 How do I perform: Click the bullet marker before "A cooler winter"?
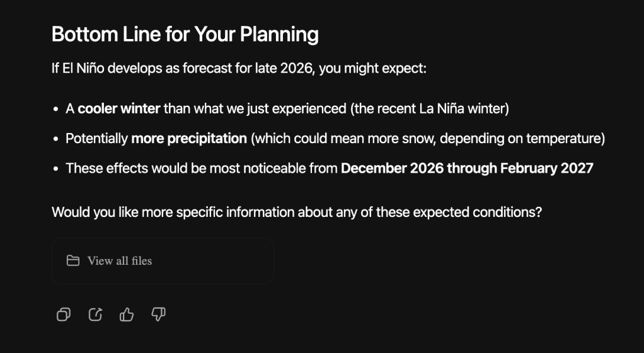[57, 109]
